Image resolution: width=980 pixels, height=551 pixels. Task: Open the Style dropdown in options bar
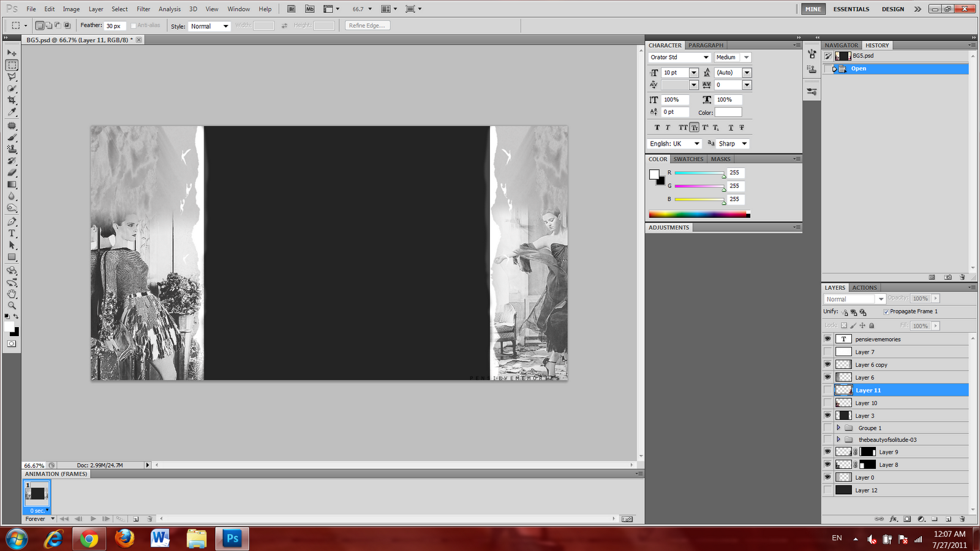225,25
